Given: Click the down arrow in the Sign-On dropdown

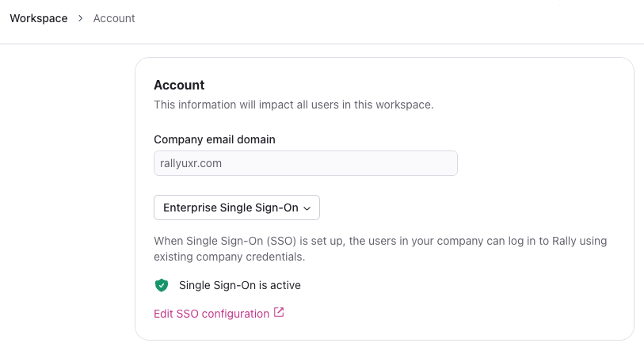Looking at the screenshot, I should pos(307,208).
